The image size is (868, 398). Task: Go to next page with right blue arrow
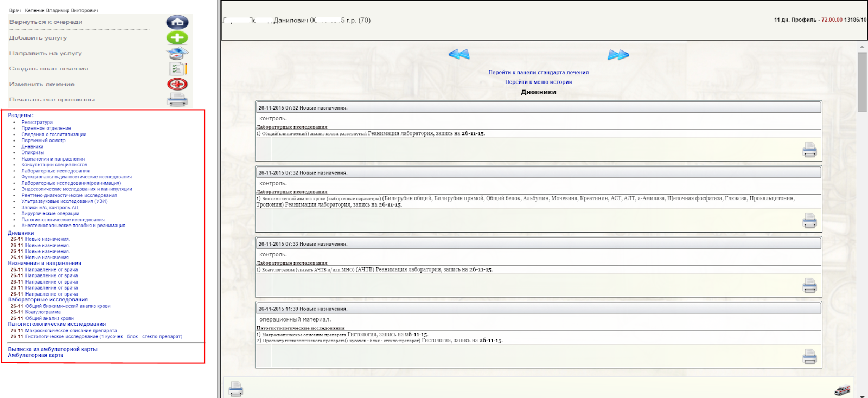point(618,55)
